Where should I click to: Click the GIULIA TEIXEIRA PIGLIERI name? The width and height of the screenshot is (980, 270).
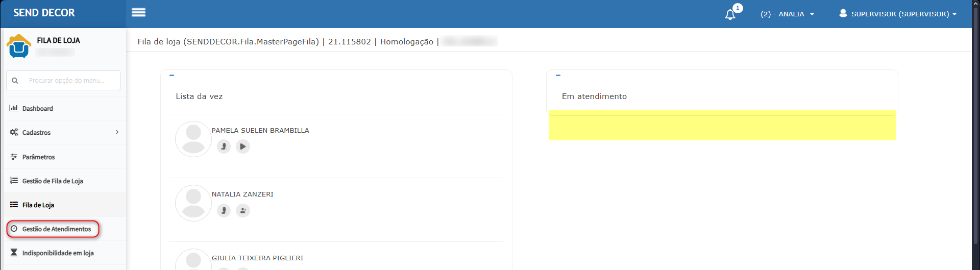257,258
